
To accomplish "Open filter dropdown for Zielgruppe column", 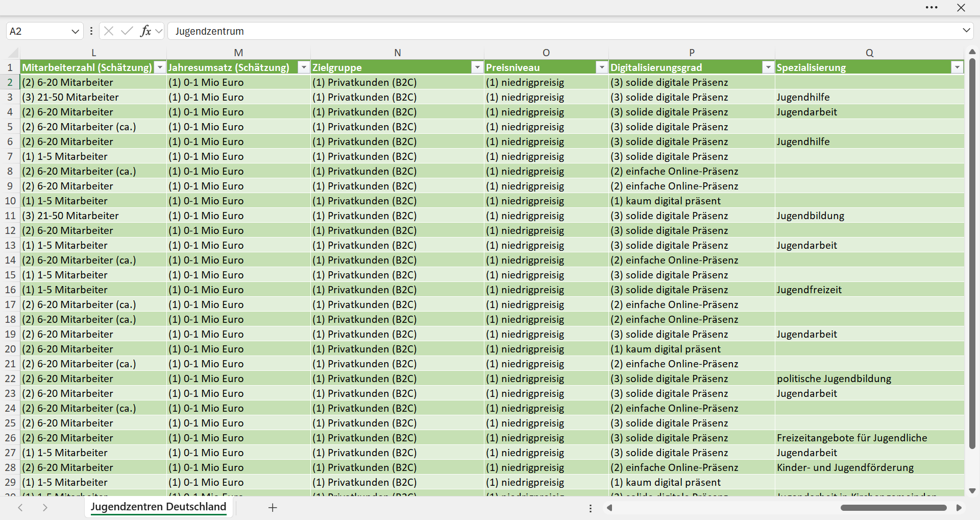I will 477,67.
